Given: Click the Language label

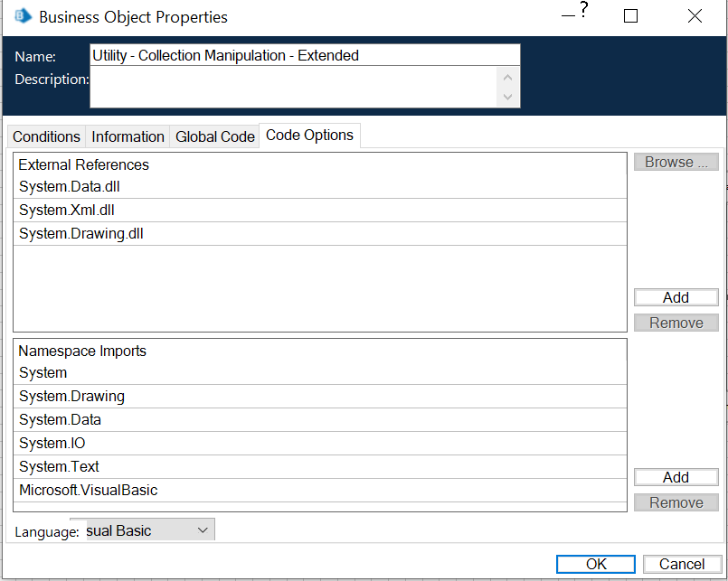Looking at the screenshot, I should coord(46,532).
